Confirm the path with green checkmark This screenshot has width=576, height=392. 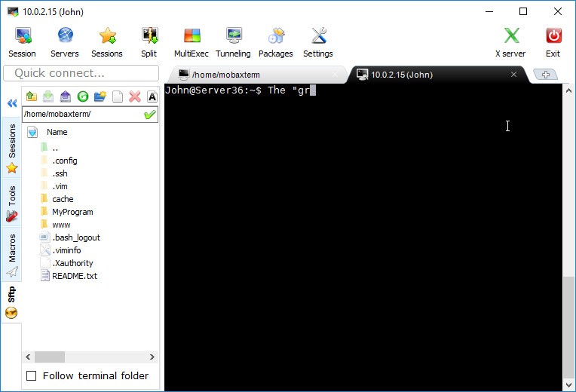tap(150, 115)
